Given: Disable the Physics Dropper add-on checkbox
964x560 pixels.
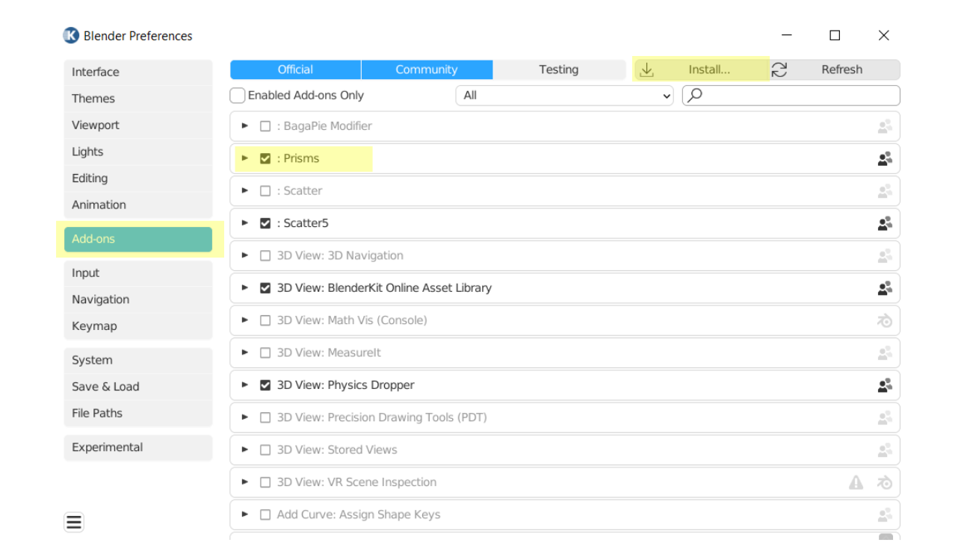Looking at the screenshot, I should point(265,385).
